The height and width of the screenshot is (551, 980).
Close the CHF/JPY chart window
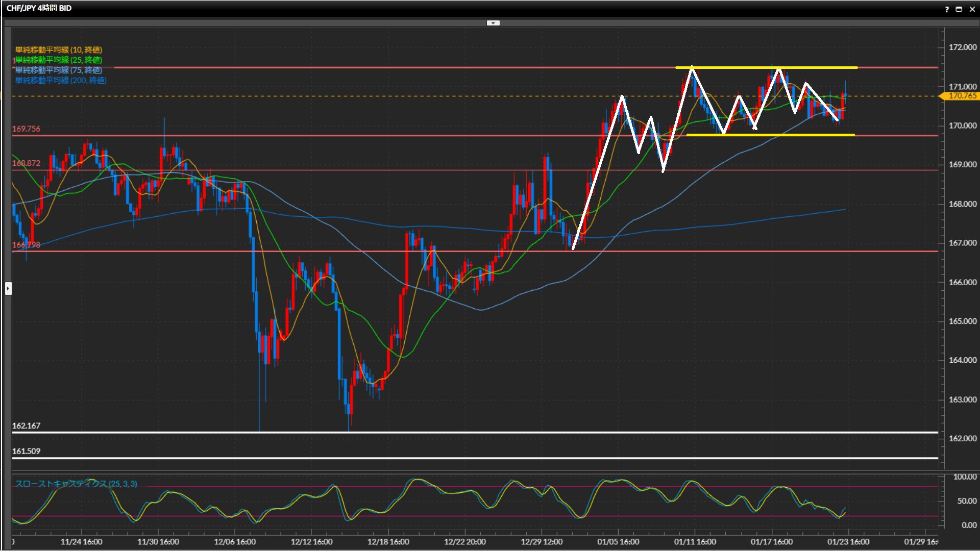point(972,9)
